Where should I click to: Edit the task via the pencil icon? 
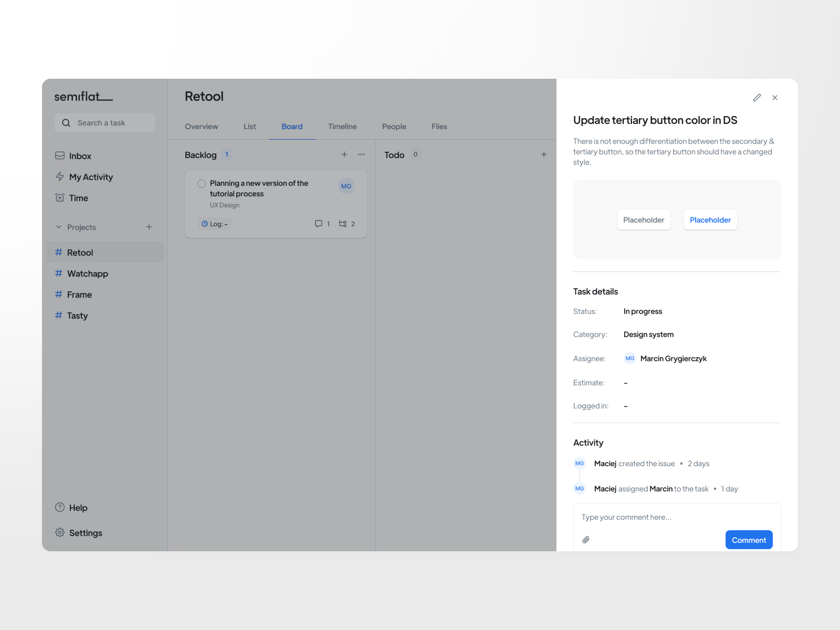pos(757,98)
